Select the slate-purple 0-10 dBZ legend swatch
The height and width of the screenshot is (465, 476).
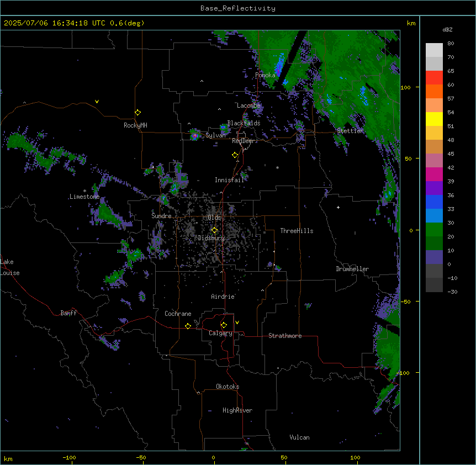[434, 257]
